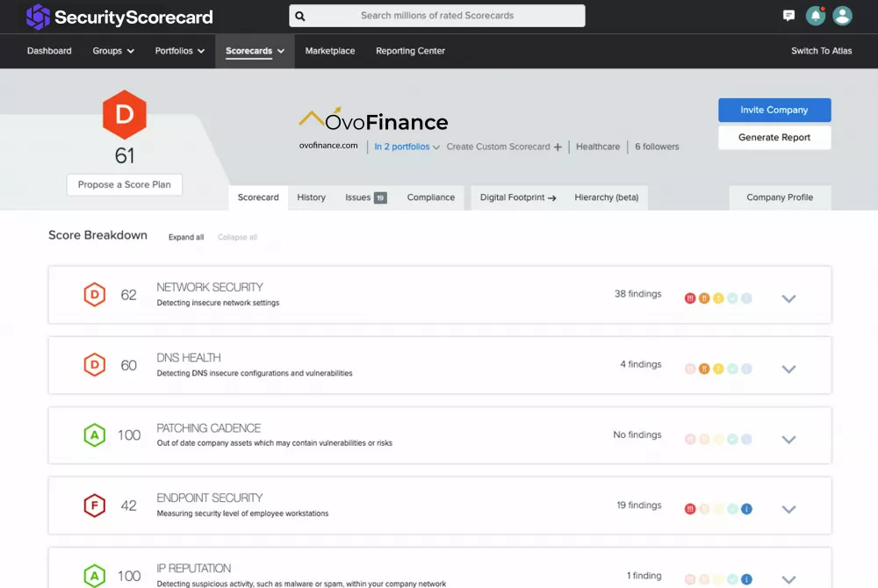Click the Generate Report button

(774, 138)
